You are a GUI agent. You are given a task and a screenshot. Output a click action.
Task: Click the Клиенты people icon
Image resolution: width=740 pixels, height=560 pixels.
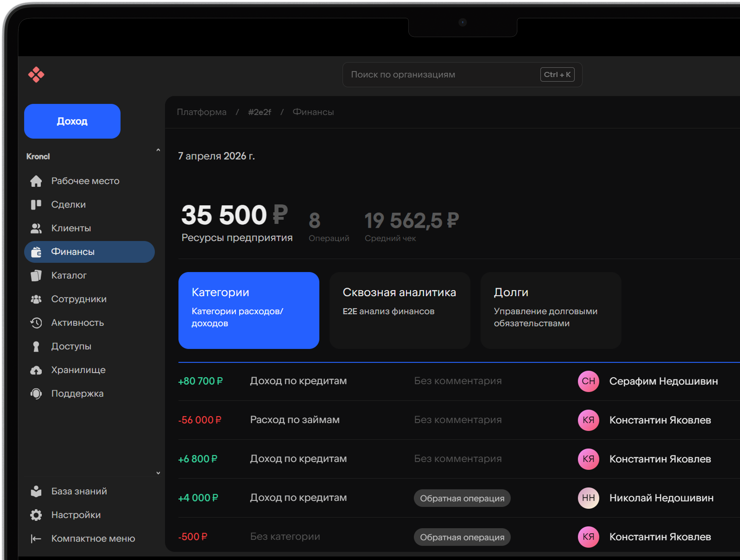click(x=36, y=228)
